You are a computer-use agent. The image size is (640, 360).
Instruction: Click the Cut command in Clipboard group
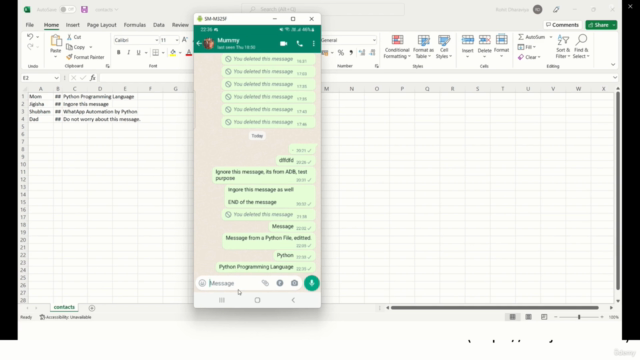click(74, 37)
